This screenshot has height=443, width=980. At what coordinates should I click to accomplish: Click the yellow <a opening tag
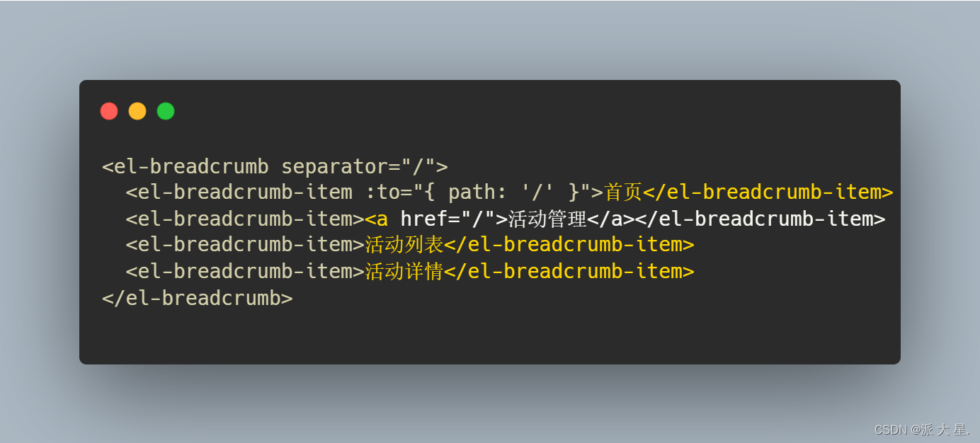click(x=376, y=219)
